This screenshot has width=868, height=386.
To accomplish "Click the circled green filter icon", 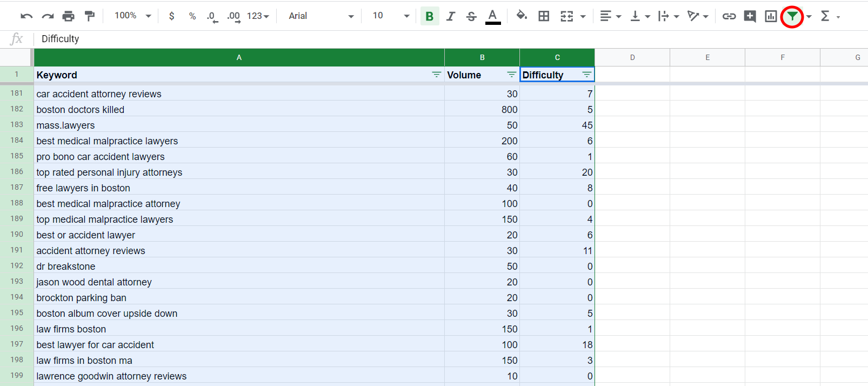I will (x=792, y=16).
